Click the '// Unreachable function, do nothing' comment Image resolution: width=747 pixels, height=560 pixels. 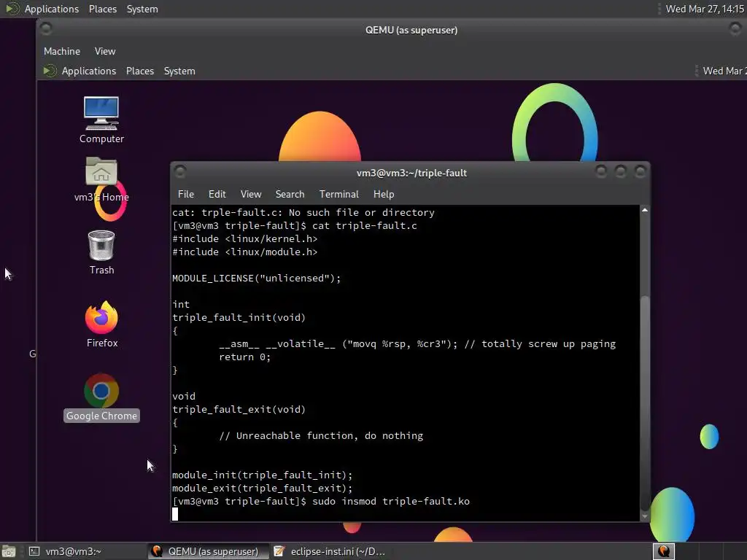point(321,436)
